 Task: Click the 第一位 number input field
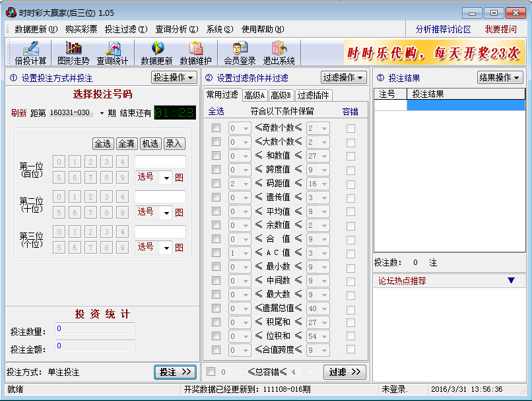[x=160, y=162]
